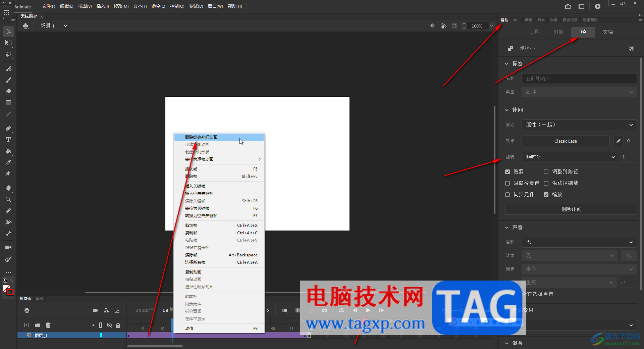Select the Hand tool
644x349 pixels.
(x=8, y=188)
